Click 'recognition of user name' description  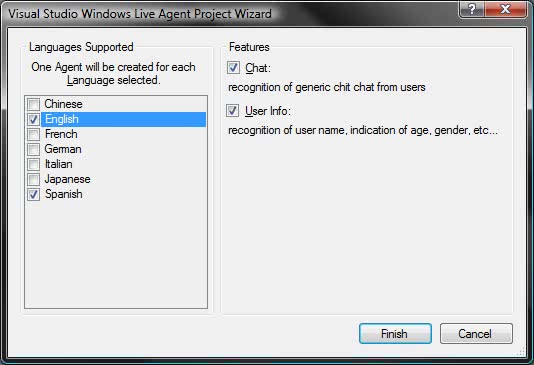pyautogui.click(x=363, y=130)
